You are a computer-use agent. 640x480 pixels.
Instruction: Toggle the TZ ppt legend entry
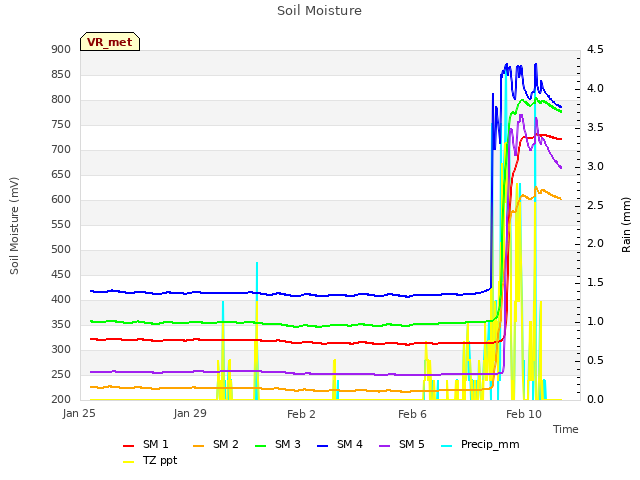tap(150, 460)
